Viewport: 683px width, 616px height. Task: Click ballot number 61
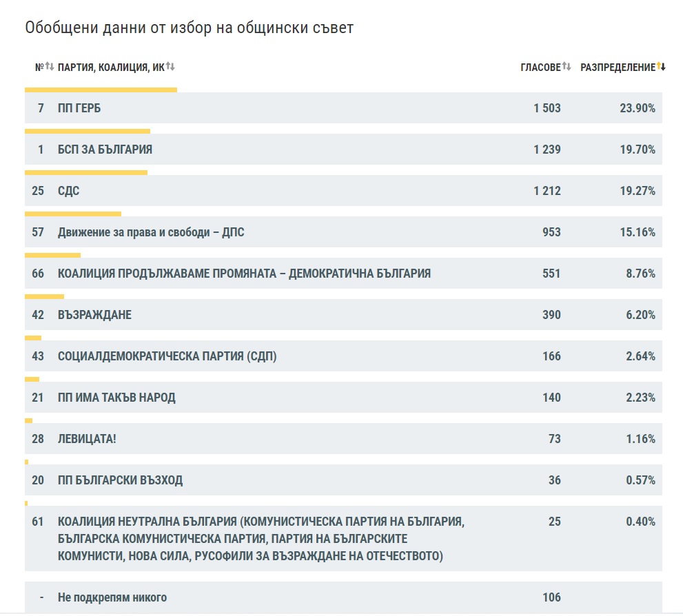pyautogui.click(x=38, y=522)
